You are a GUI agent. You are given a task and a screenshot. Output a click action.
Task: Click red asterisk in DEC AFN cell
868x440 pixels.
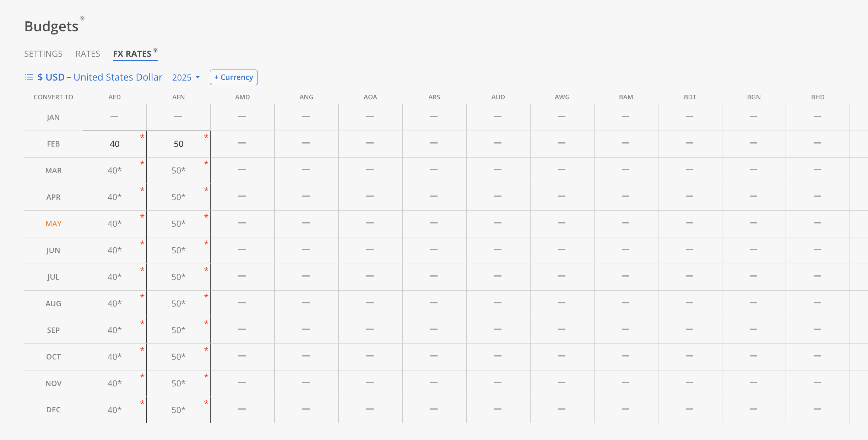pos(206,403)
